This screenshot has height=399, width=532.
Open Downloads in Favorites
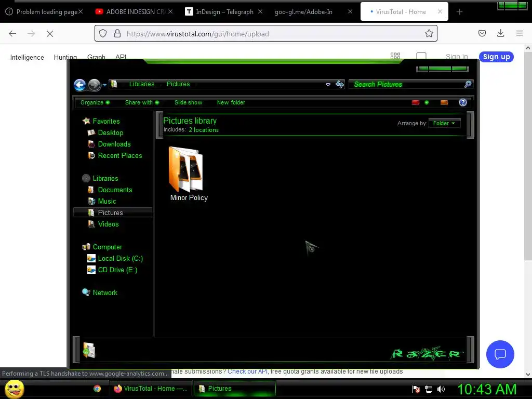[x=114, y=144]
